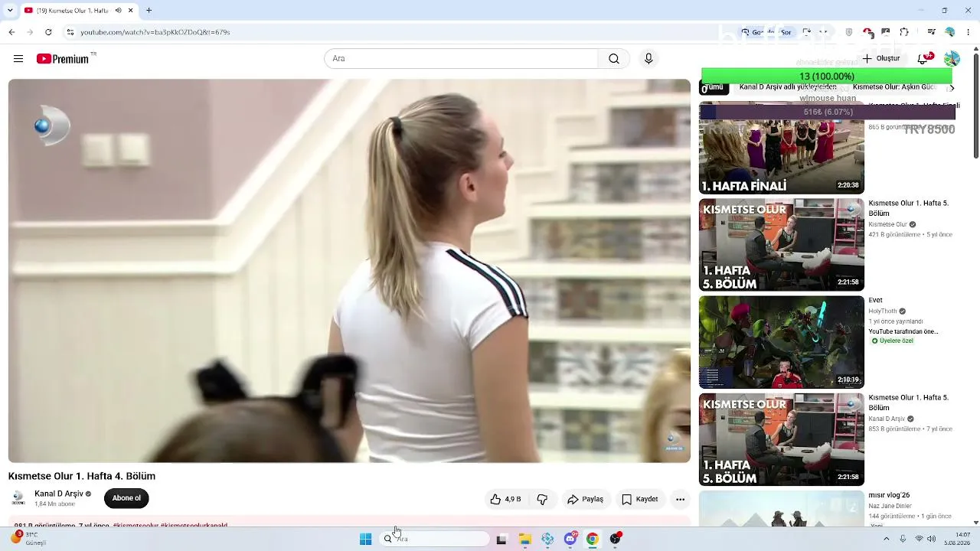Open File Explorer from the taskbar
Image resolution: width=980 pixels, height=551 pixels.
[525, 539]
